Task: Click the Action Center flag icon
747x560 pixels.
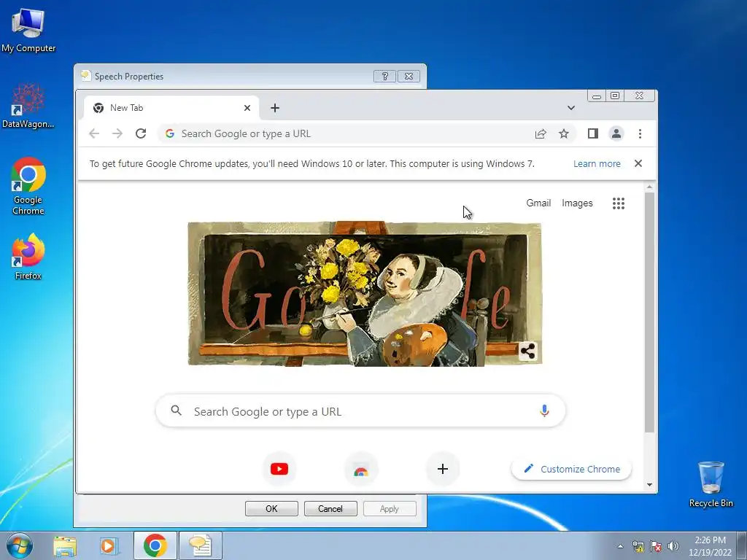Action: [x=656, y=546]
